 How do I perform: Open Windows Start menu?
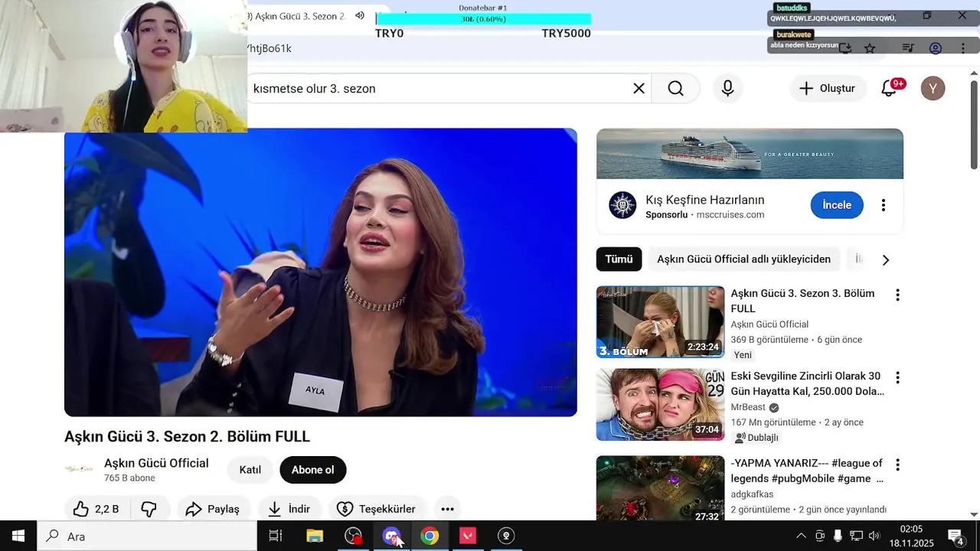pyautogui.click(x=18, y=536)
